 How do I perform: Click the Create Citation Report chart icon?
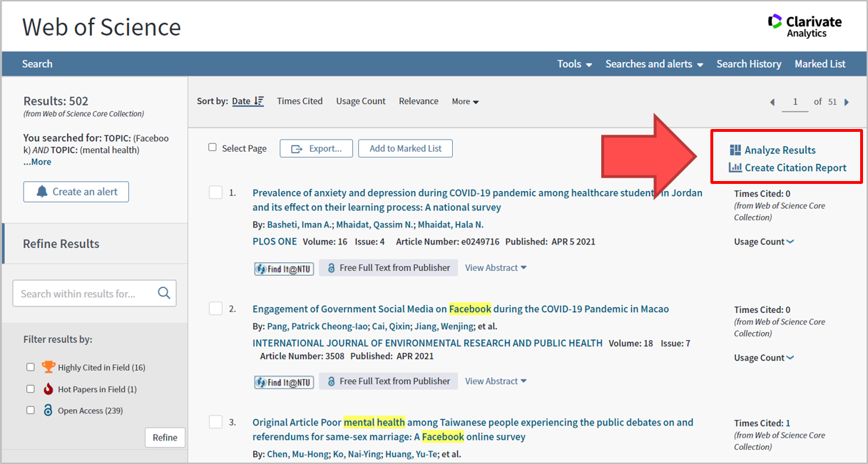[735, 167]
